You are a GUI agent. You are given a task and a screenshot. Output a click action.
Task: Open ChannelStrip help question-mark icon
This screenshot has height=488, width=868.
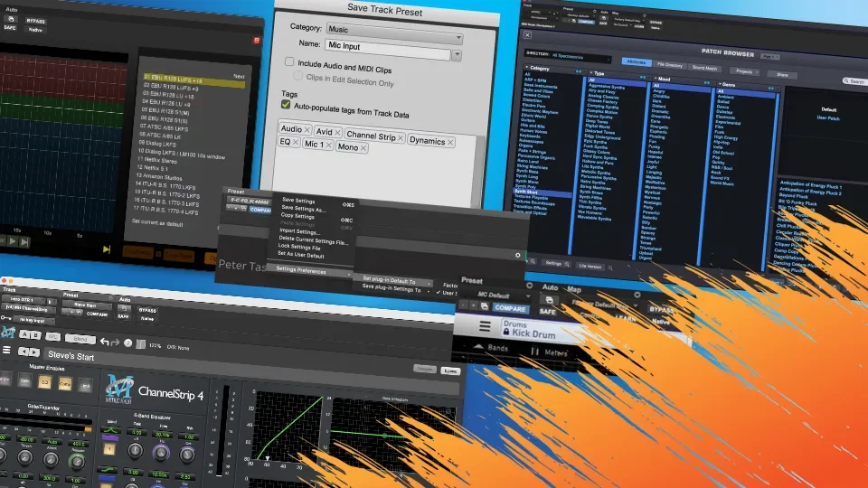pyautogui.click(x=127, y=343)
